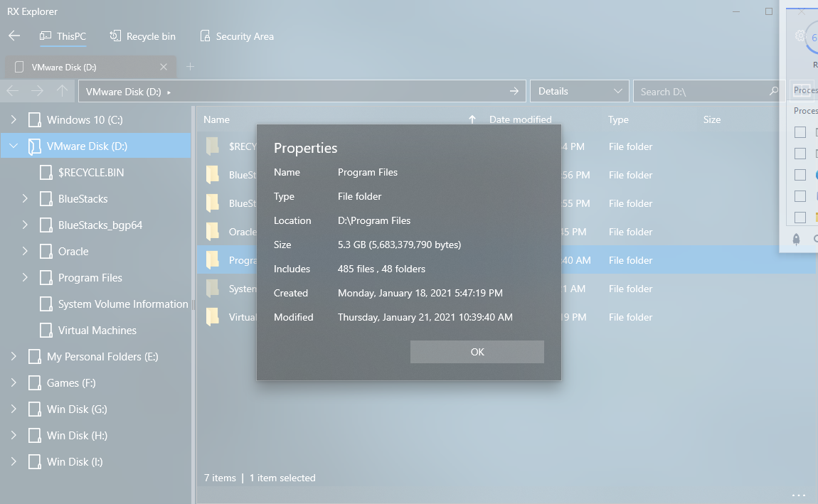
Task: Click My Personal Folders (E:) drive icon
Action: [34, 357]
